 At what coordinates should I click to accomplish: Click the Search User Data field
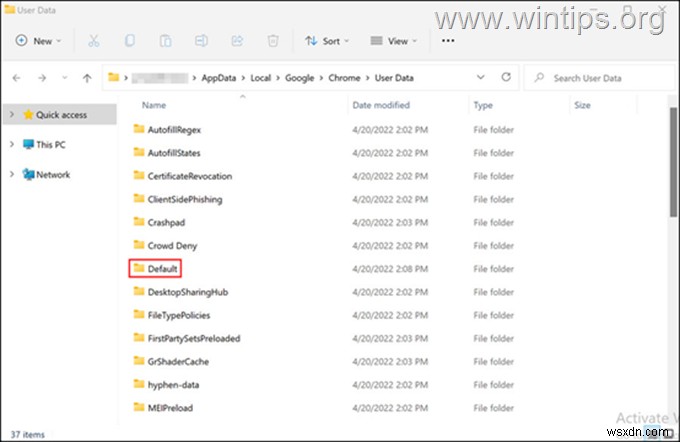coord(599,78)
